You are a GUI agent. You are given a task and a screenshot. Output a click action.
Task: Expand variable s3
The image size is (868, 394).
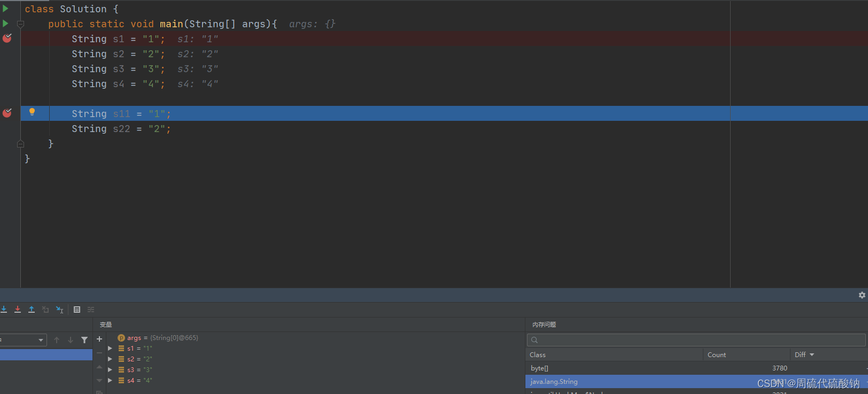coord(110,370)
